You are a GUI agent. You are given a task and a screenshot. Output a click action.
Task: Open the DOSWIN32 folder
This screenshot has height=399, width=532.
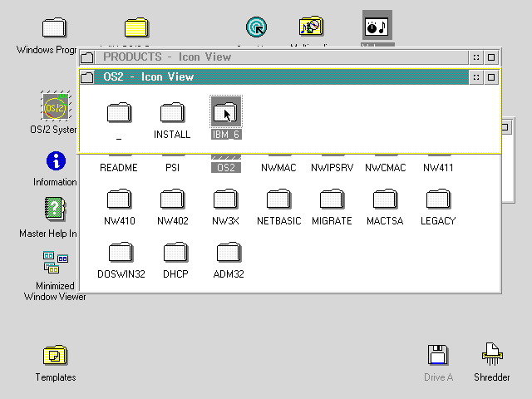[121, 252]
